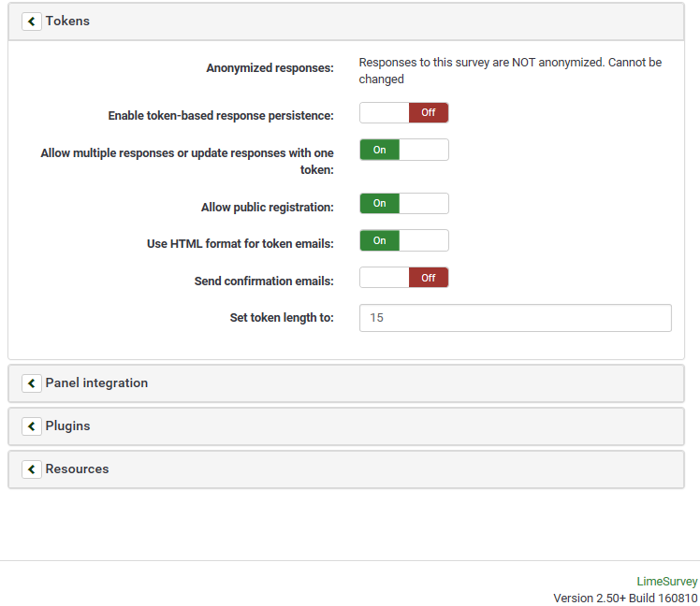Click the chevron icon beside Resources
700x606 pixels.
tap(32, 469)
